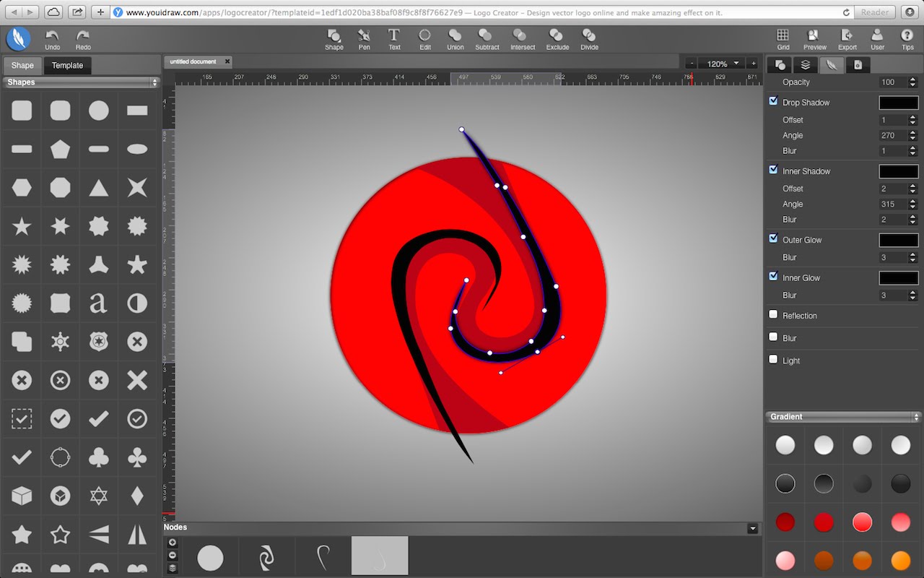Apply the Union boolean operation
Viewport: 924px width, 578px height.
455,38
